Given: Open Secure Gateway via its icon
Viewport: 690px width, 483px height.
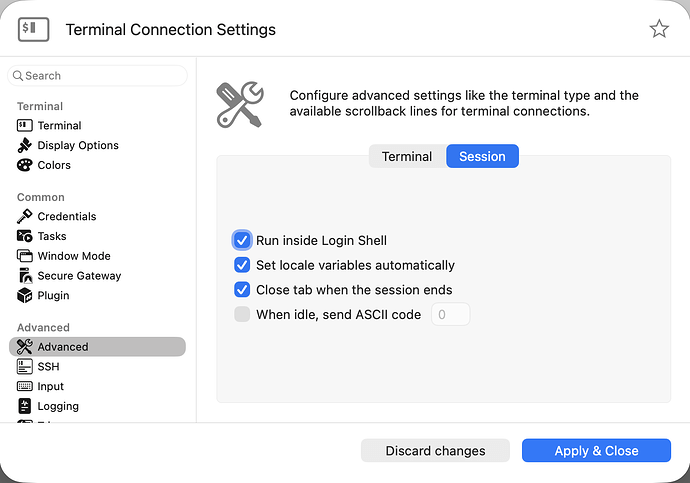Looking at the screenshot, I should click(x=25, y=276).
